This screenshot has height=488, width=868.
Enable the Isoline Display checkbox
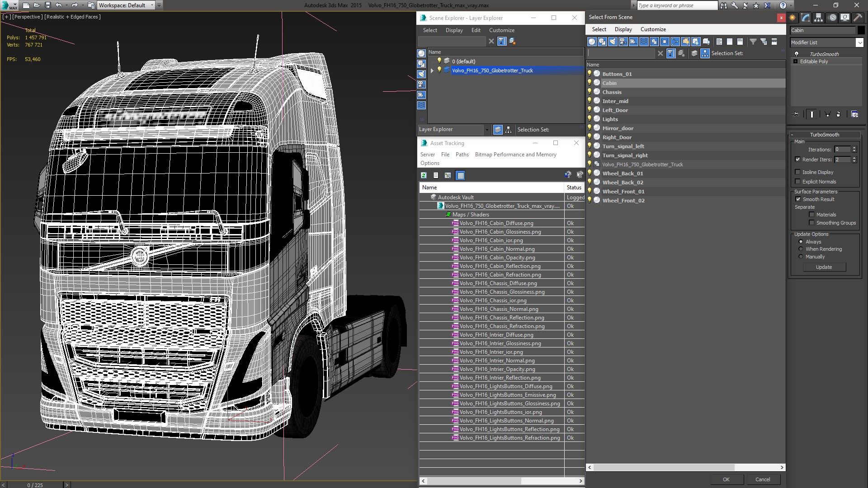tap(798, 172)
